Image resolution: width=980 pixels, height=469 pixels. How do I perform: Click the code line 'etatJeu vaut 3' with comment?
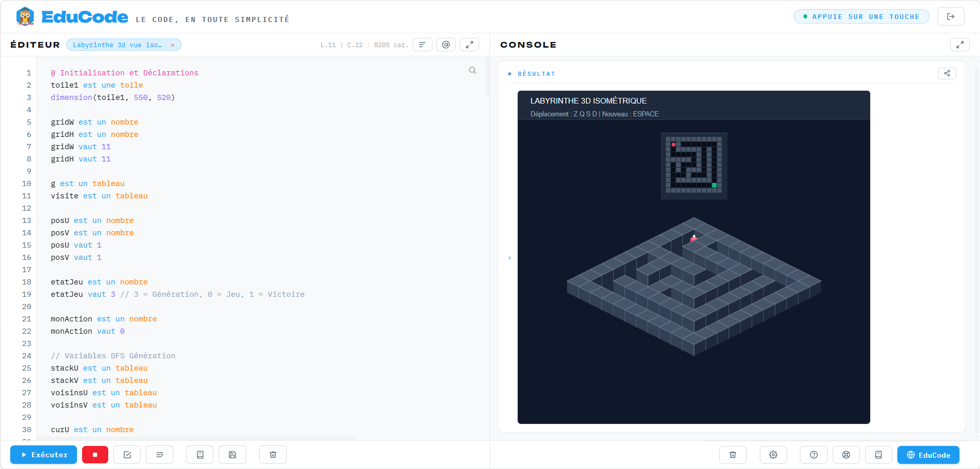tap(178, 294)
